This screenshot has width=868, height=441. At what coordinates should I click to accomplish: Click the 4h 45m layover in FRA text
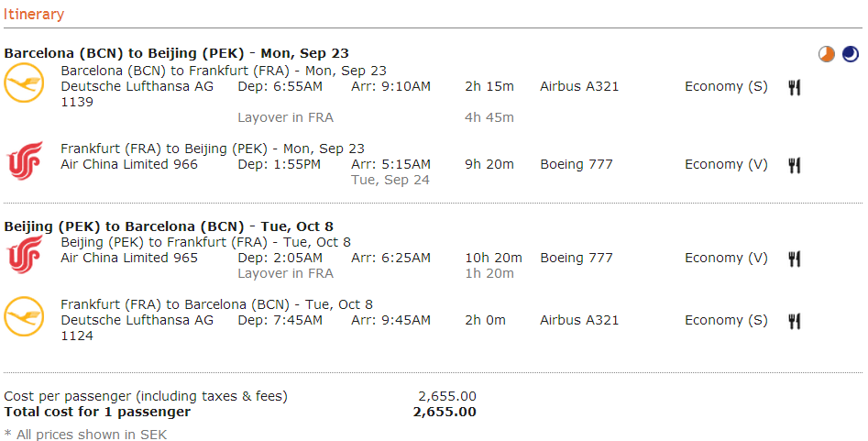click(x=489, y=117)
